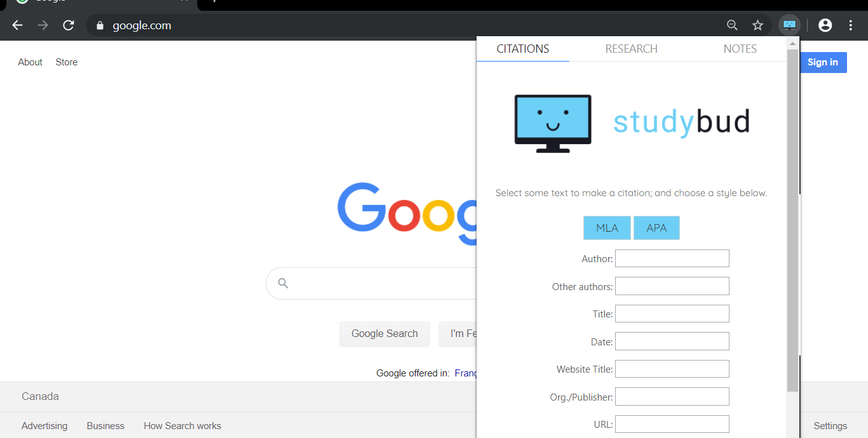Open the Settings footer link
The image size is (868, 438).
click(830, 426)
